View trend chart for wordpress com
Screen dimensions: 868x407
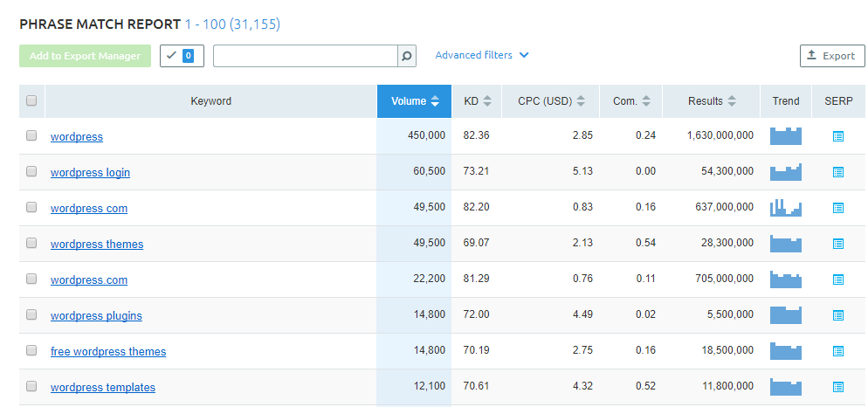pos(786,208)
